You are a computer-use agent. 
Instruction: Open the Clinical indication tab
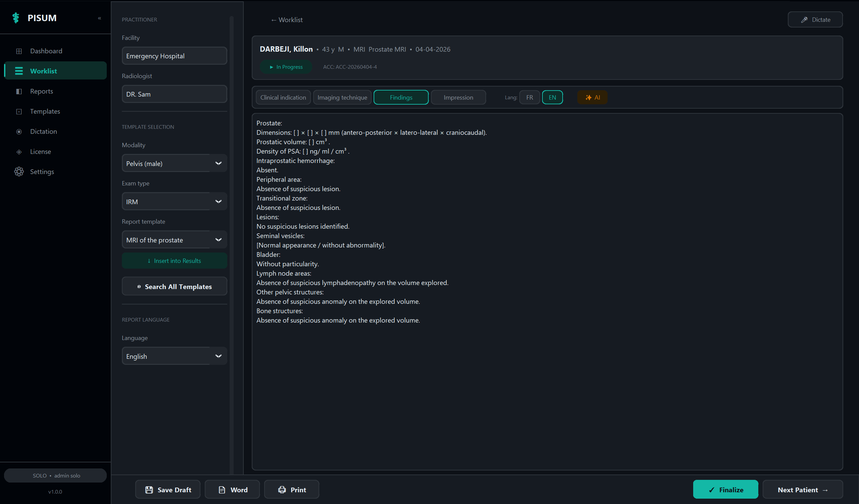click(283, 97)
